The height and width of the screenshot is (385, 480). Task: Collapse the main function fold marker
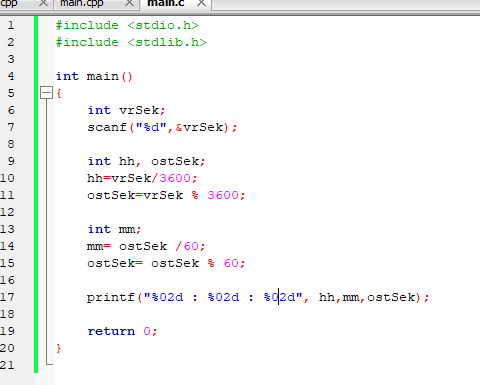click(x=46, y=93)
